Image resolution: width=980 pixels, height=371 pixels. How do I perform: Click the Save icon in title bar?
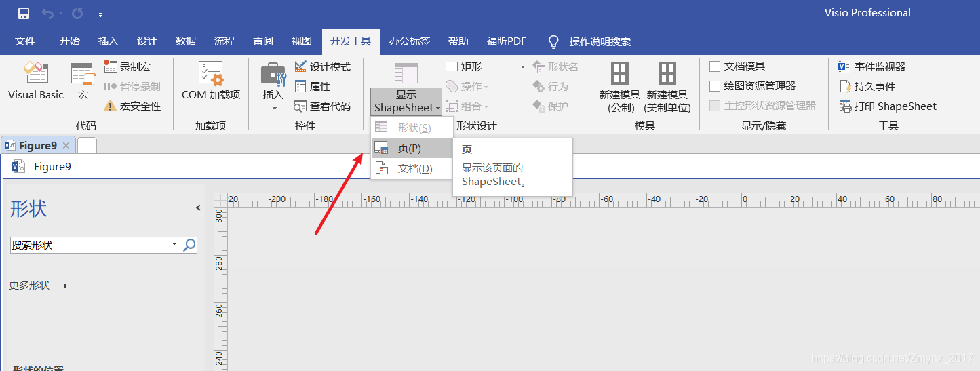(24, 14)
